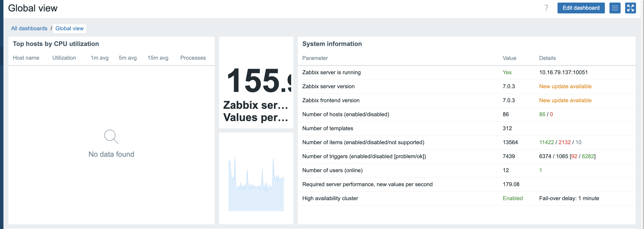644x229 pixels.
Task: Click disabled items count 2132
Action: tap(564, 142)
